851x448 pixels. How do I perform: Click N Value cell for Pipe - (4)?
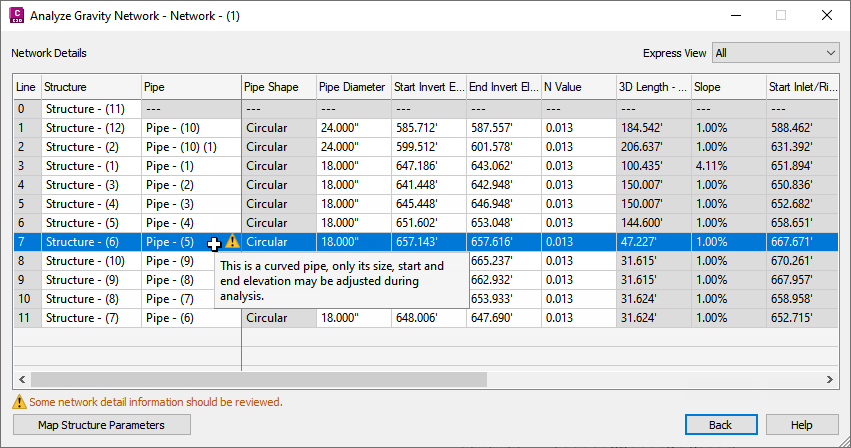(x=579, y=223)
